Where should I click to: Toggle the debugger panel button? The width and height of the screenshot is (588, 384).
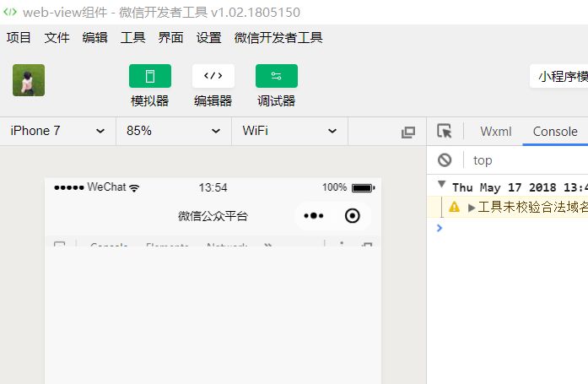277,76
